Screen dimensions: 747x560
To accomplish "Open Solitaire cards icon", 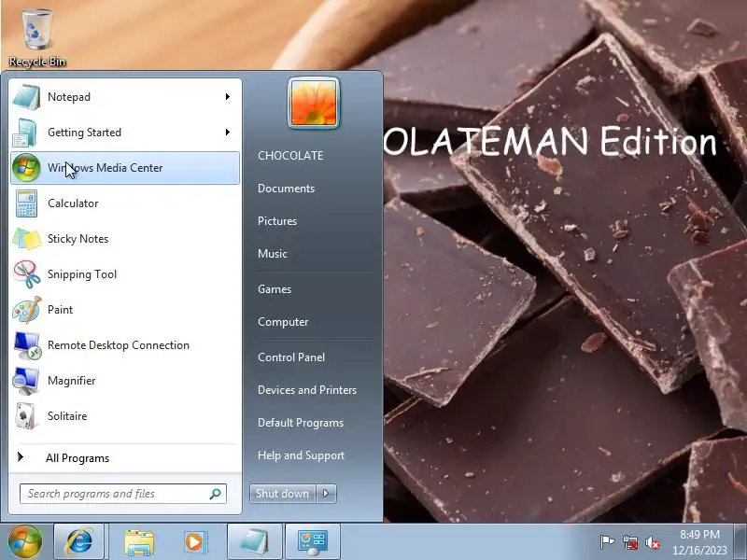I will pyautogui.click(x=25, y=415).
